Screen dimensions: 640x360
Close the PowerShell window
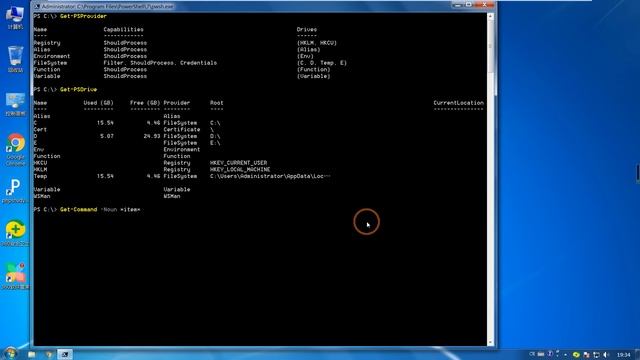pyautogui.click(x=484, y=5)
